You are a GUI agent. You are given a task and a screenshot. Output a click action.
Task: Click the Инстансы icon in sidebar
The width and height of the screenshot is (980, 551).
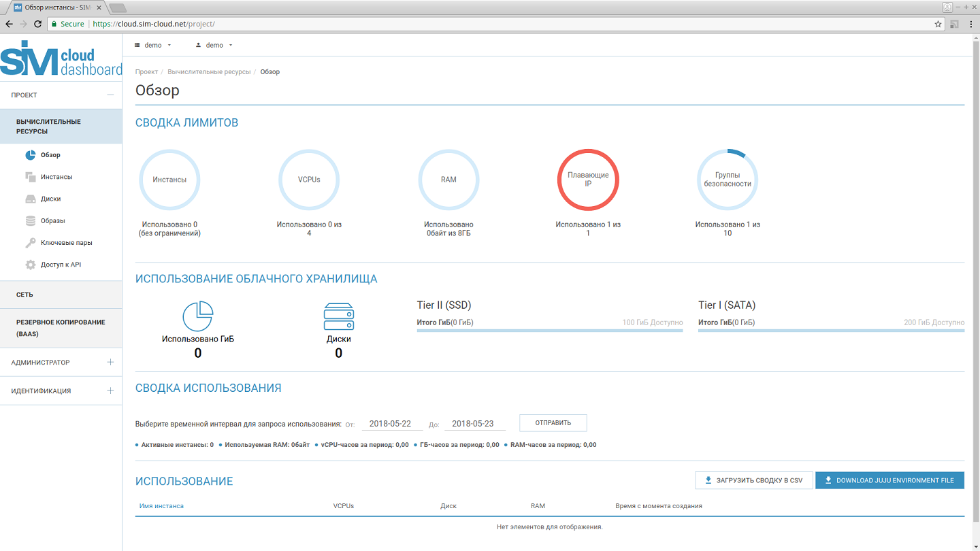(x=30, y=177)
